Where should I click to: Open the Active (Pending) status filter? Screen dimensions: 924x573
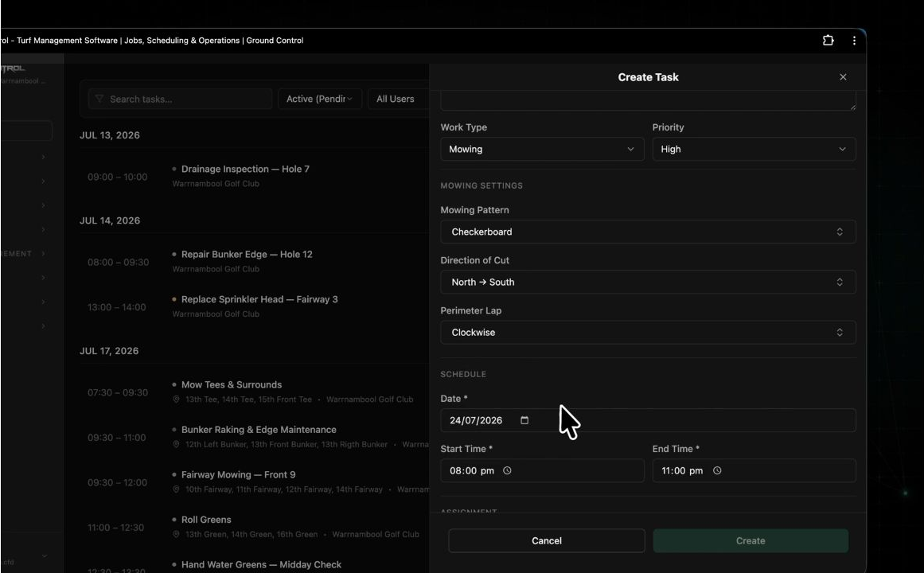[x=319, y=99]
